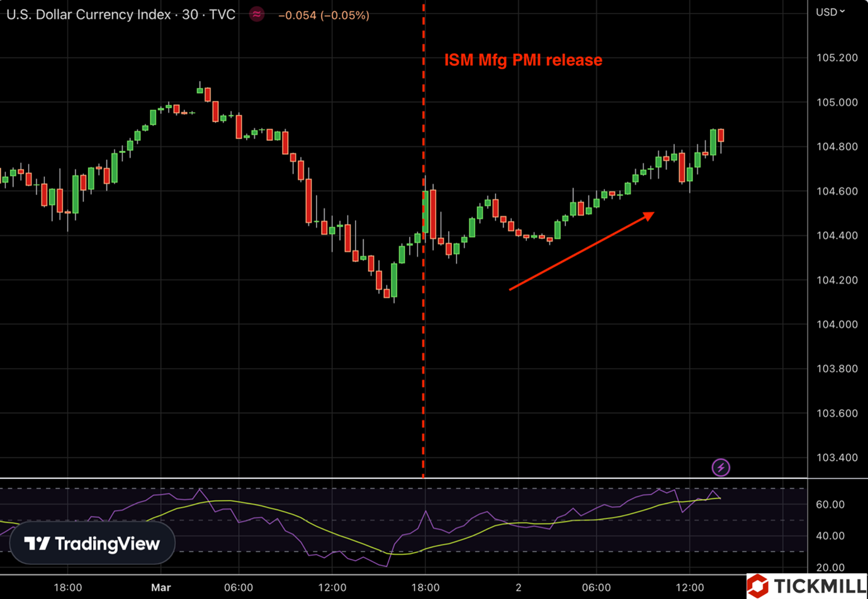Click the 104.800 price axis label
This screenshot has height=599, width=868.
point(837,147)
